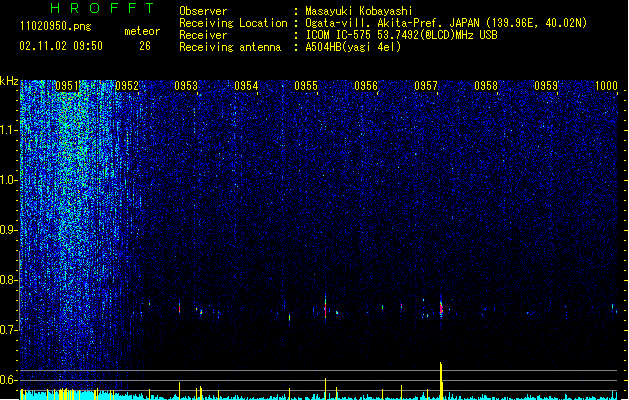Click the ICOM IC-575 receiver description
Image resolution: width=629 pixels, height=400 pixels.
(401, 35)
